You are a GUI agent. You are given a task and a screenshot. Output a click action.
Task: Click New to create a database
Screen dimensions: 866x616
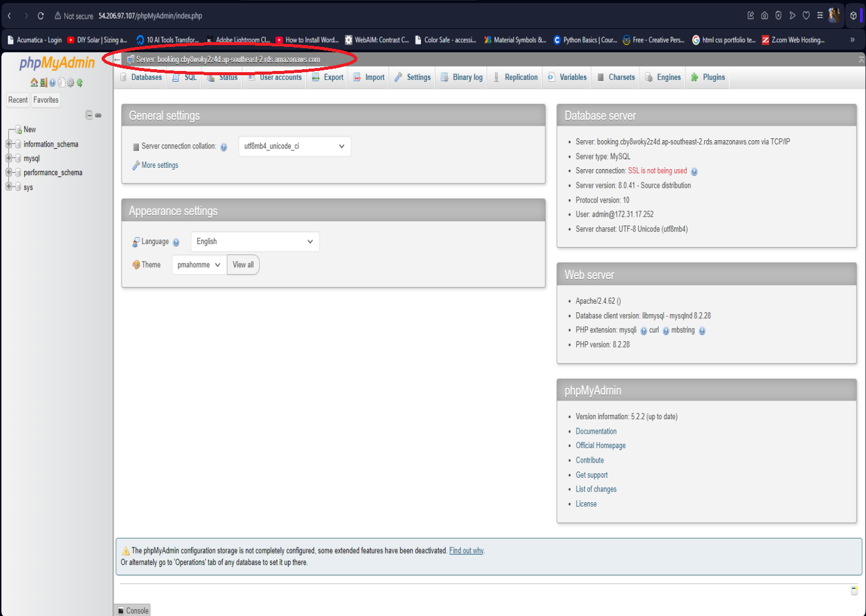(x=29, y=130)
